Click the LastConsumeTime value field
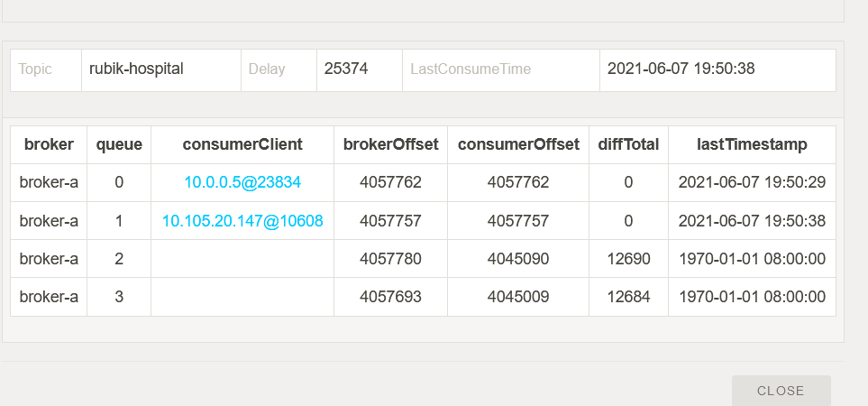The width and height of the screenshot is (868, 406). coord(681,69)
